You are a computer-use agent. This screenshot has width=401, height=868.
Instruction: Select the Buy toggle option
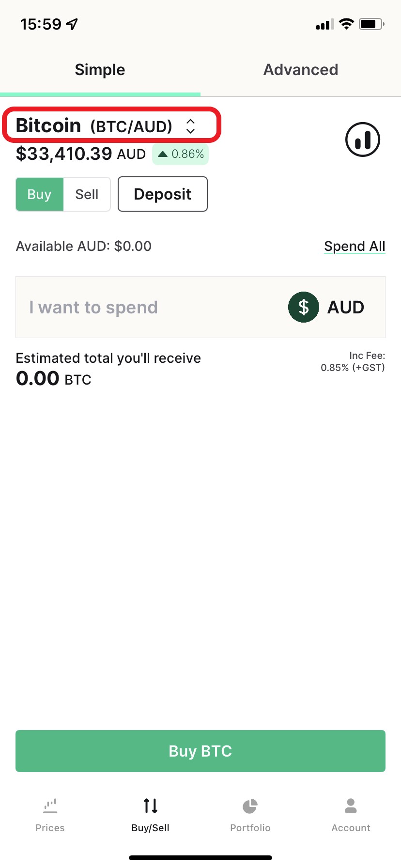tap(39, 194)
